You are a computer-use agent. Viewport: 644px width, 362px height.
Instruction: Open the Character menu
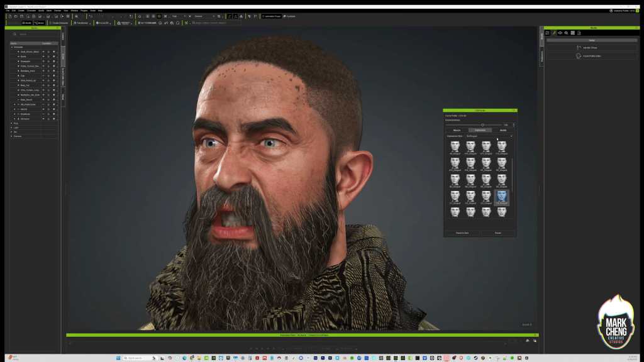point(31,11)
